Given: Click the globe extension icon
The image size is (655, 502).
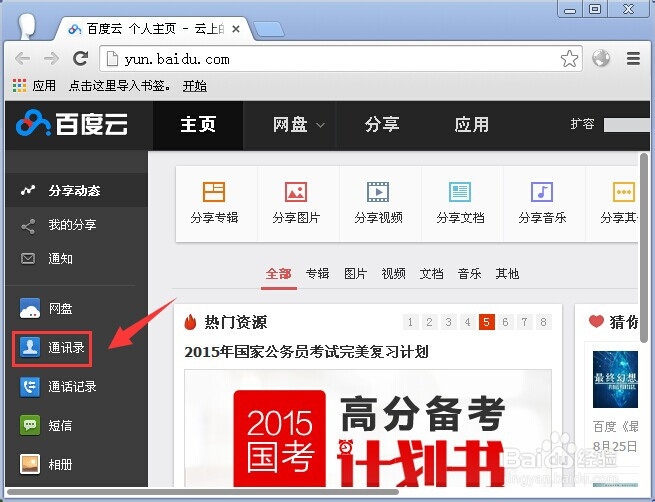Looking at the screenshot, I should click(x=601, y=58).
